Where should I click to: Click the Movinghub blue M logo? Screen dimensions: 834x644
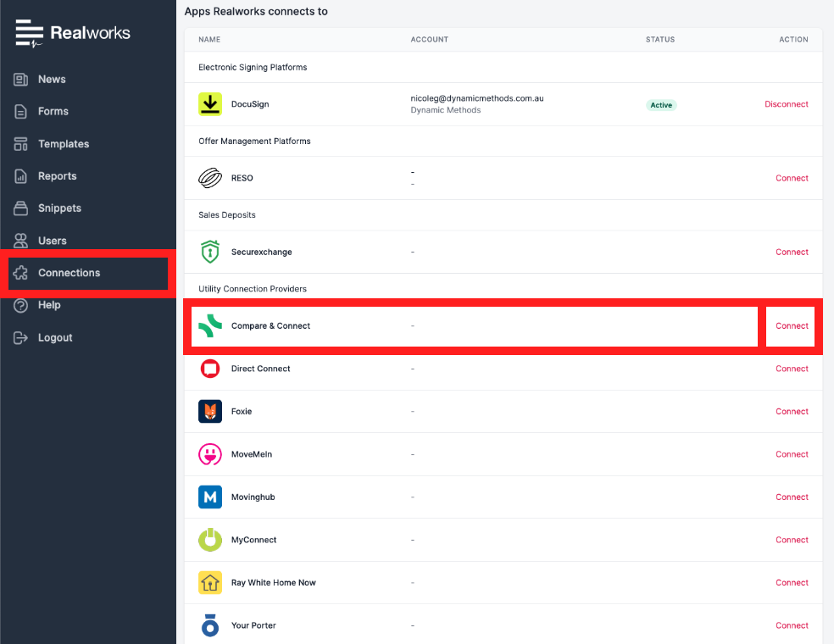click(x=210, y=497)
